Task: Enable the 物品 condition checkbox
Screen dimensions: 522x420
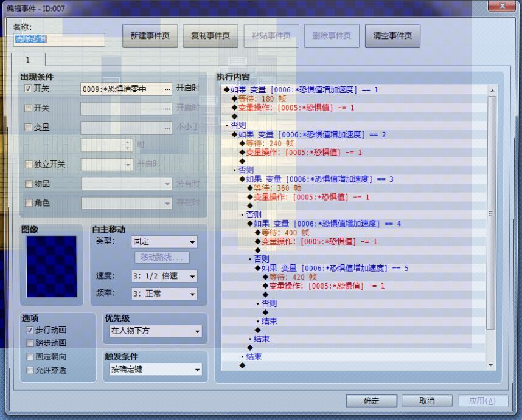Action: [29, 184]
